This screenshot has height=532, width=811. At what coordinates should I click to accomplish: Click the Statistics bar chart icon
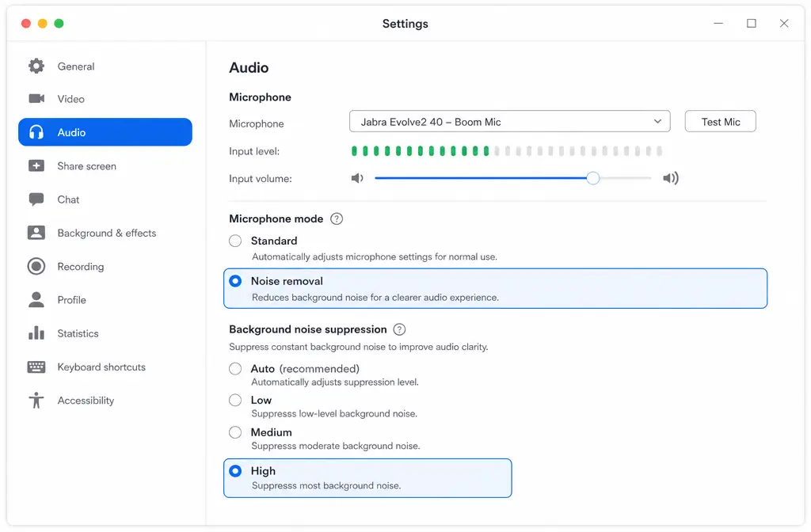(x=36, y=333)
